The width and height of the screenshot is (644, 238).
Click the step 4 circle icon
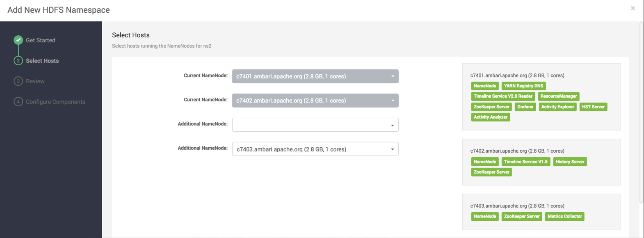(18, 102)
